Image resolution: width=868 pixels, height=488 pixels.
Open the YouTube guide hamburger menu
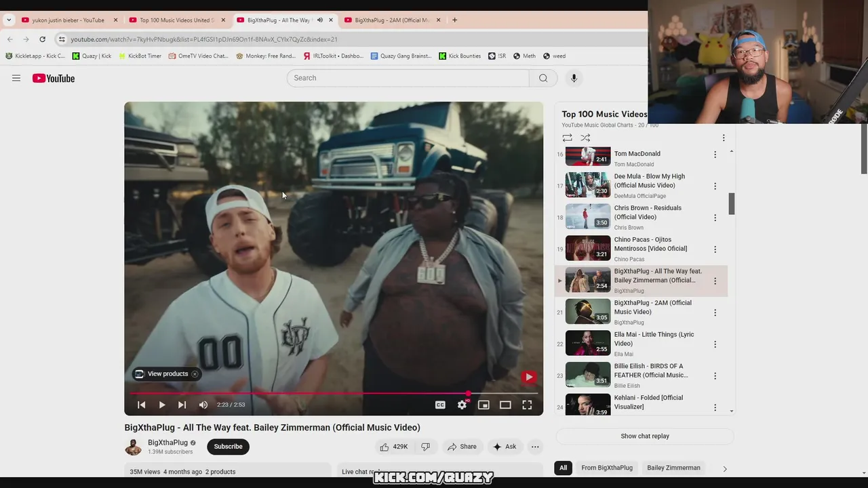(16, 78)
